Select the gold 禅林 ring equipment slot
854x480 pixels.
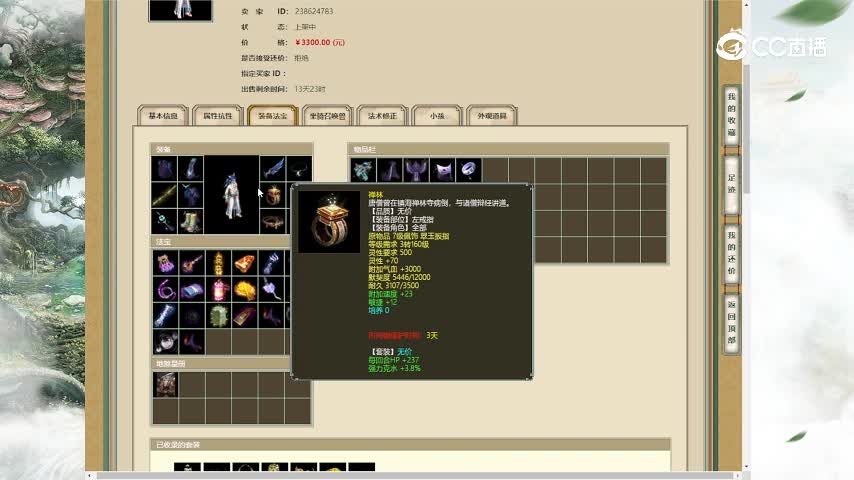[x=272, y=195]
